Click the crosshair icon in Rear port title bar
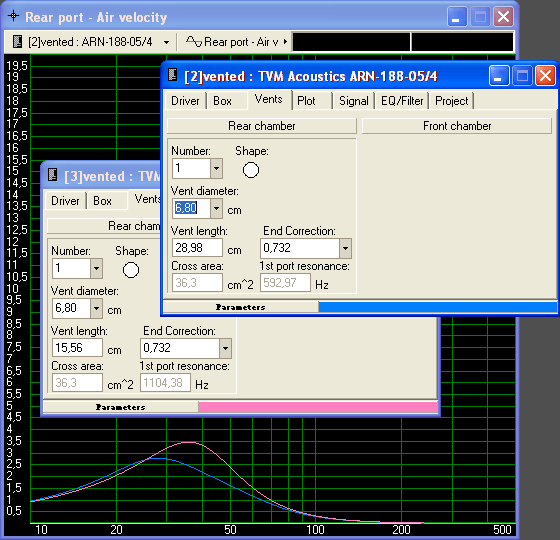The height and width of the screenshot is (540, 560). [x=14, y=16]
